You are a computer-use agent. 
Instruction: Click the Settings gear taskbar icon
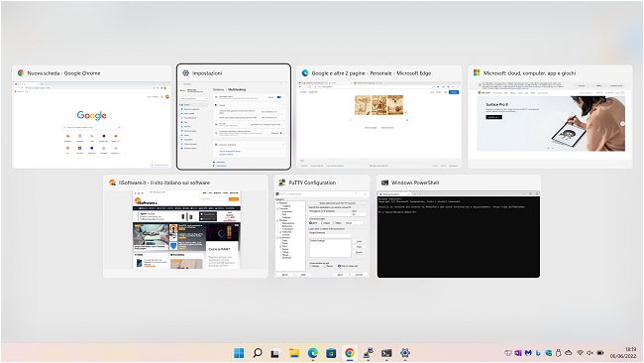tap(405, 353)
